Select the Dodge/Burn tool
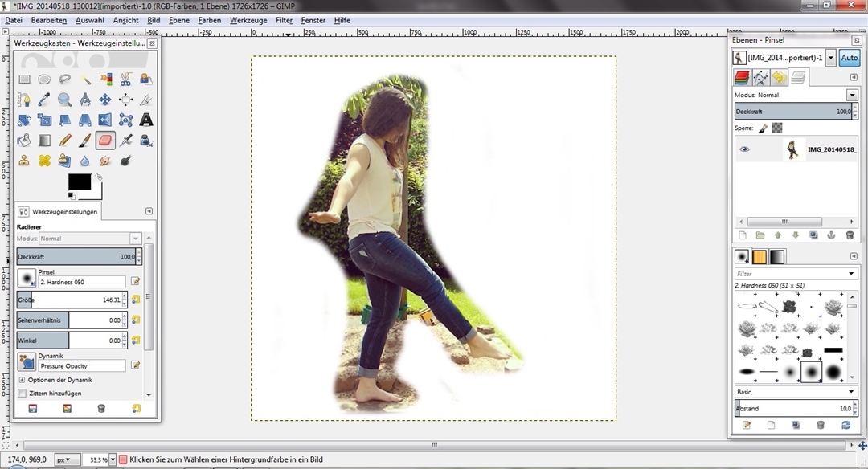This screenshot has width=868, height=469. [x=125, y=161]
